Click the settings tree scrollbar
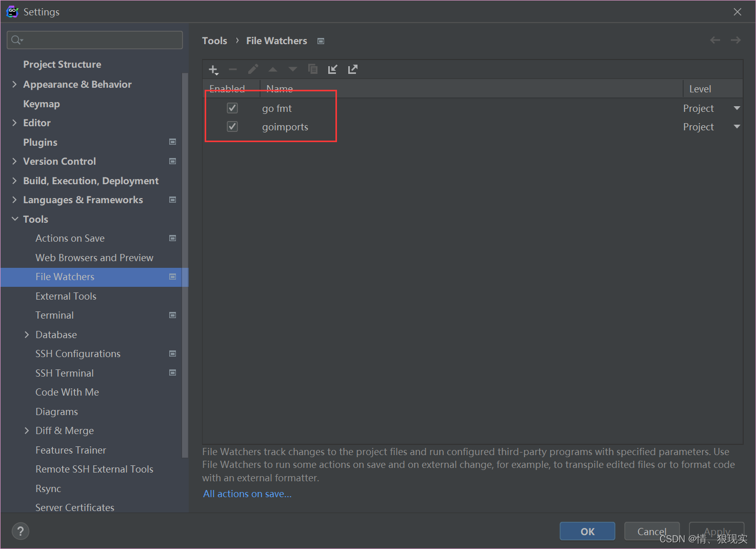This screenshot has height=549, width=756. (x=185, y=264)
